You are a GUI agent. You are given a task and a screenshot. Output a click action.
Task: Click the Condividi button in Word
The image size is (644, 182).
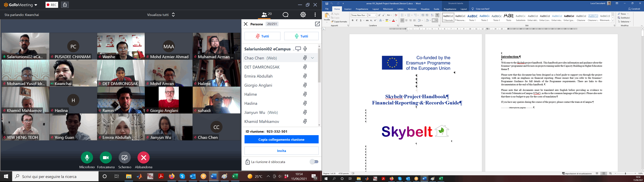634,9
